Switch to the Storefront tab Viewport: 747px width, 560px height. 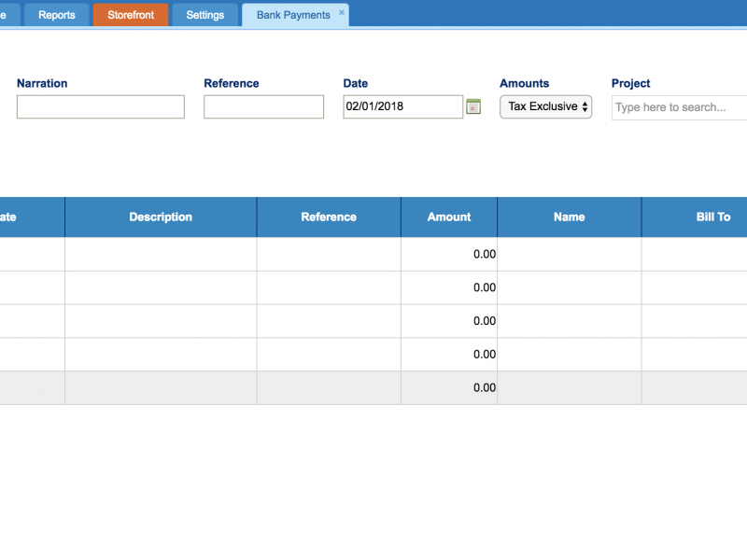pyautogui.click(x=131, y=15)
